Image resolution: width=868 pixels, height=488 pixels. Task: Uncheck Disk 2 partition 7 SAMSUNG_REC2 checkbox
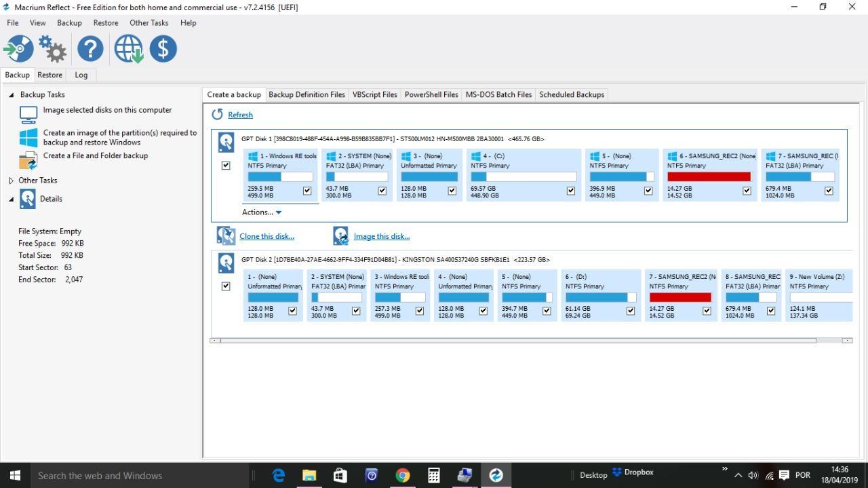point(707,311)
